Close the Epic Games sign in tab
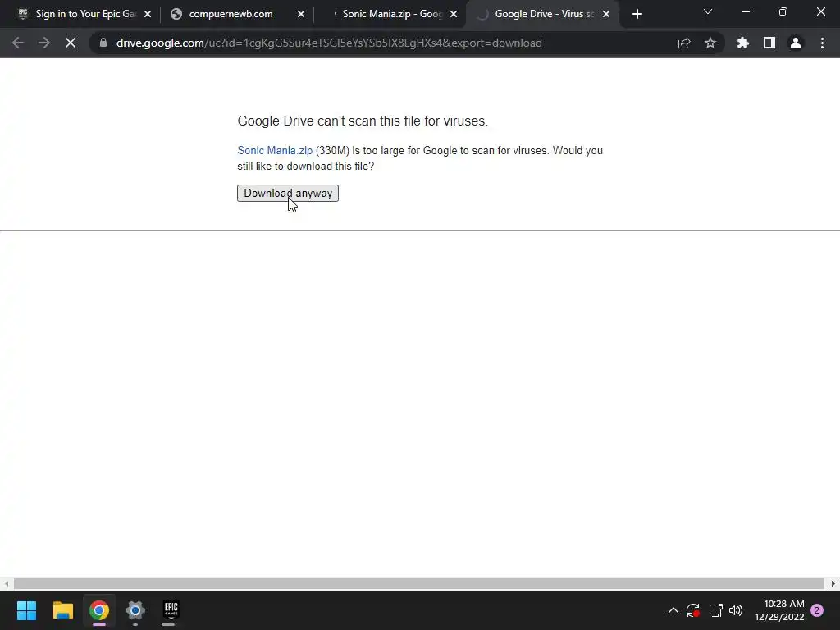Screen dimensions: 840x630 pos(148,14)
